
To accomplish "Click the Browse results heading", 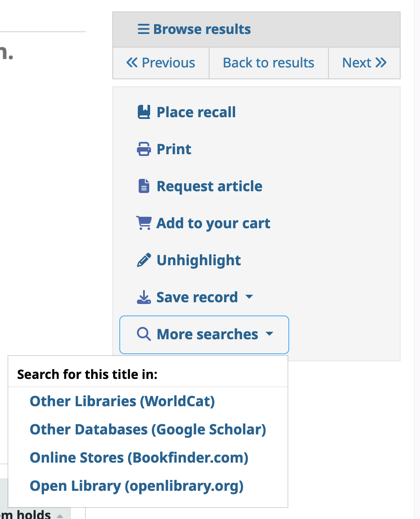I will (202, 30).
